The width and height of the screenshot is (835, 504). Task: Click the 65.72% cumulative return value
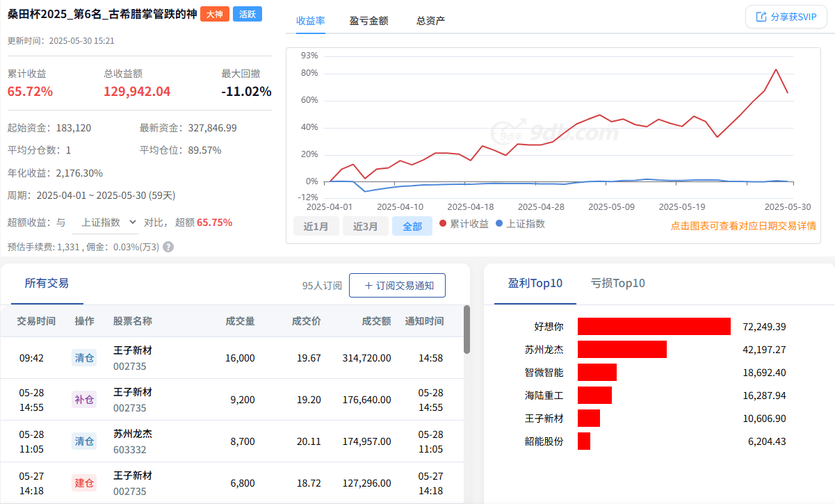tap(30, 92)
